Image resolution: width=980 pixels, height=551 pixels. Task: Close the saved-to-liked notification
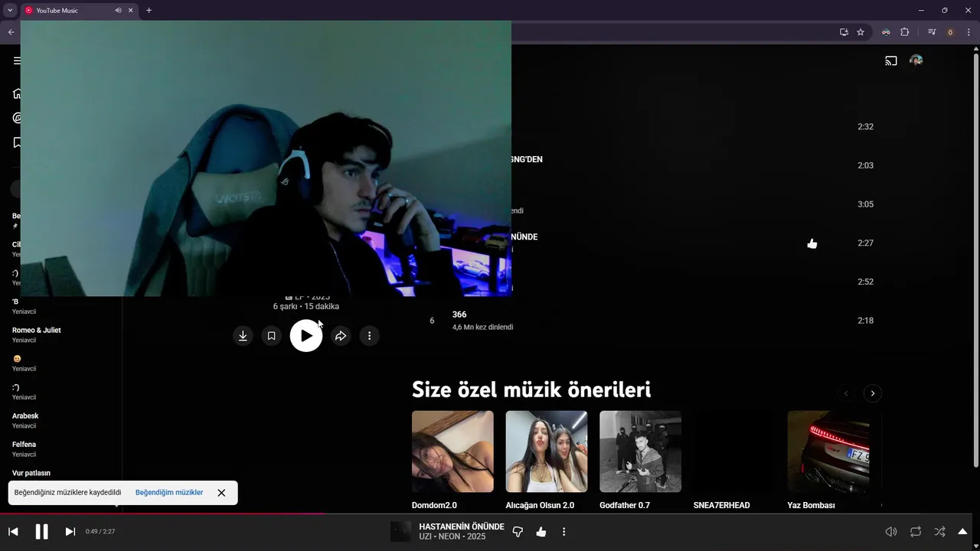221,493
